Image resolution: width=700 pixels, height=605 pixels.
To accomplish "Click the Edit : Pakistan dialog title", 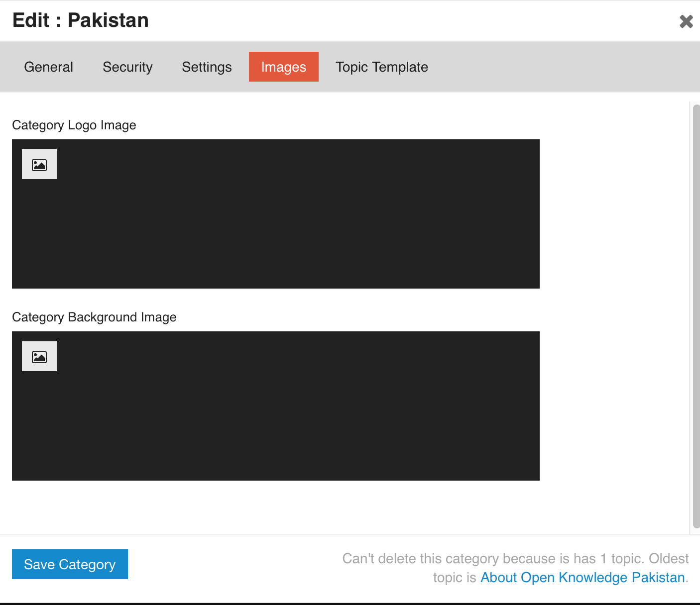I will pyautogui.click(x=81, y=20).
